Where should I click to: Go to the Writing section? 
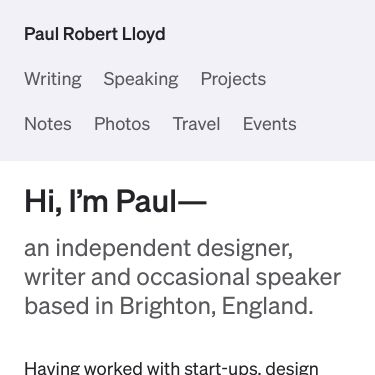coord(53,79)
